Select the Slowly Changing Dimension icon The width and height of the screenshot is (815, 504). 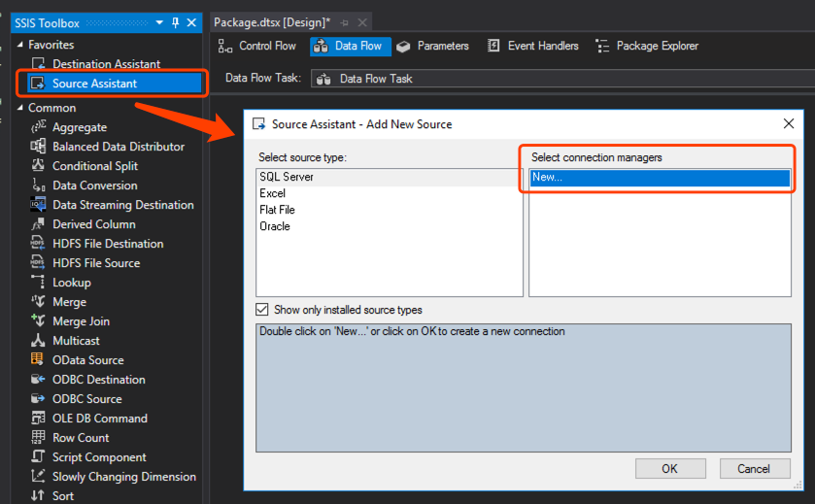click(38, 476)
